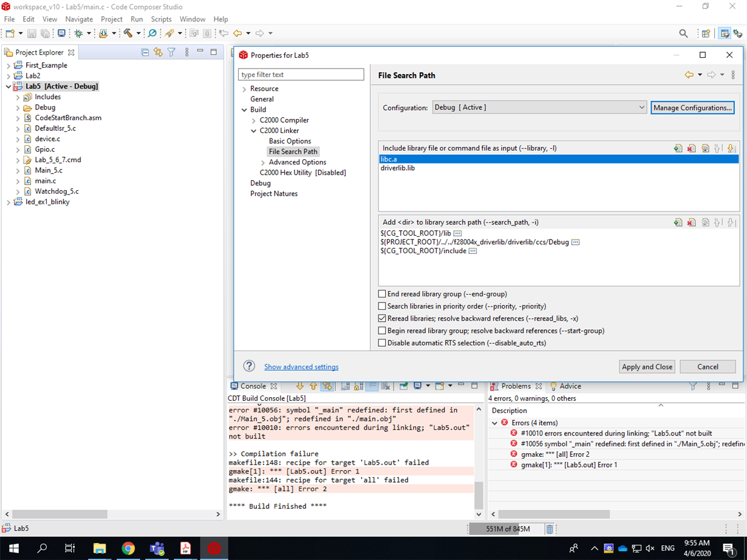
Task: Select Main_5.c in Project Explorer
Action: click(49, 171)
